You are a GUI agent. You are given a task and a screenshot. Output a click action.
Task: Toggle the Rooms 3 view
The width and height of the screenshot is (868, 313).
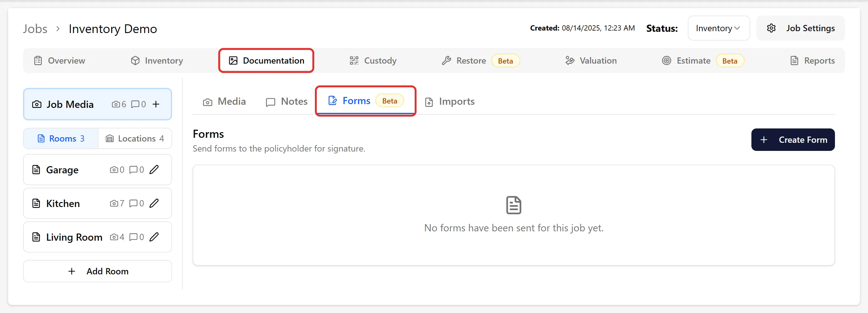click(x=61, y=138)
